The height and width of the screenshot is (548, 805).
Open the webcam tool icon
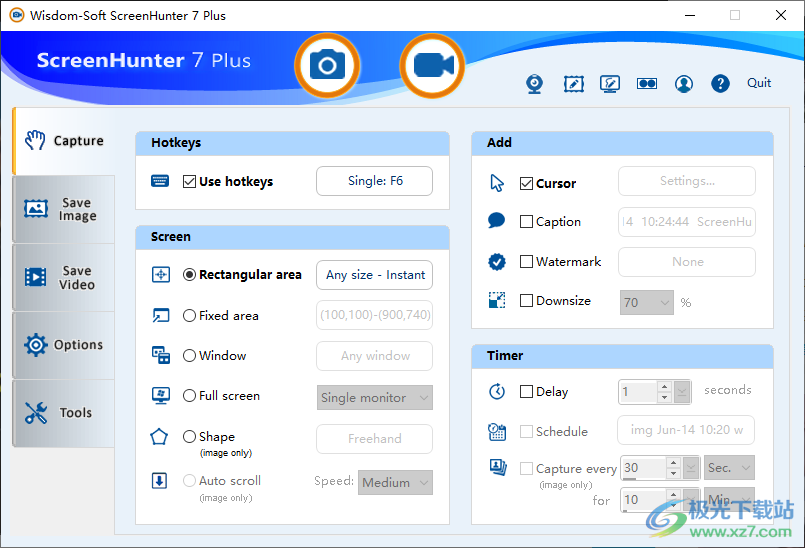(x=534, y=84)
